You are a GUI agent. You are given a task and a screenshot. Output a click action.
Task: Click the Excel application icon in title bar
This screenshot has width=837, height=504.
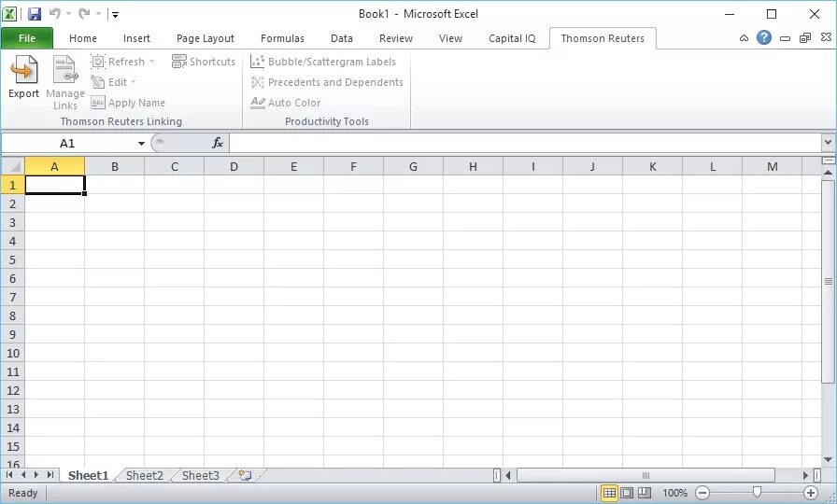point(9,14)
